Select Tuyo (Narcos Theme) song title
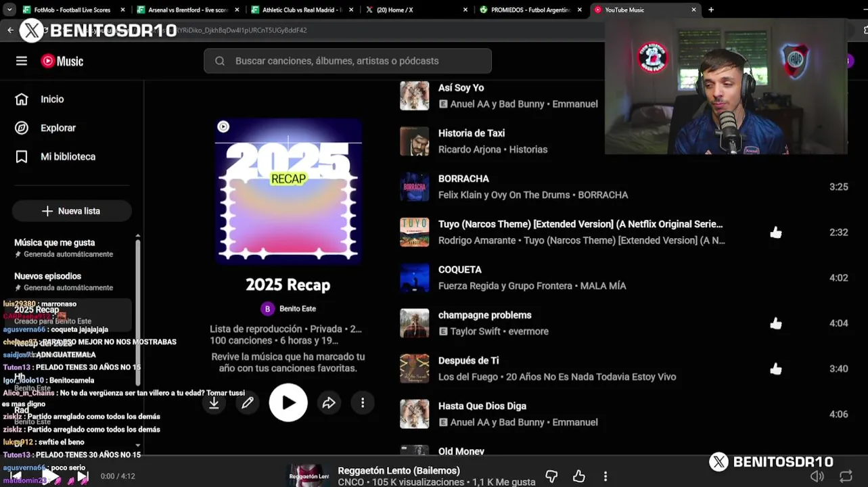This screenshot has width=868, height=487. click(580, 224)
